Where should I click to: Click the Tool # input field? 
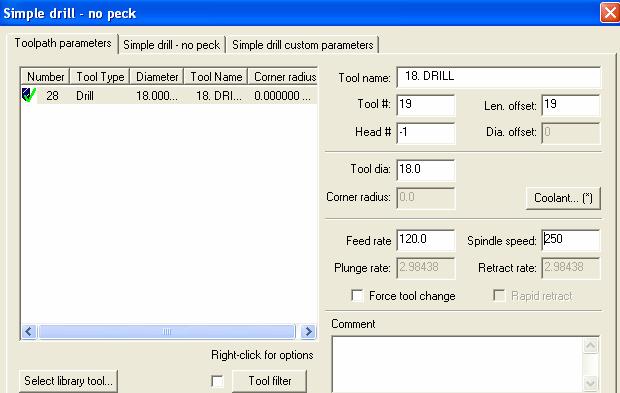(x=425, y=105)
